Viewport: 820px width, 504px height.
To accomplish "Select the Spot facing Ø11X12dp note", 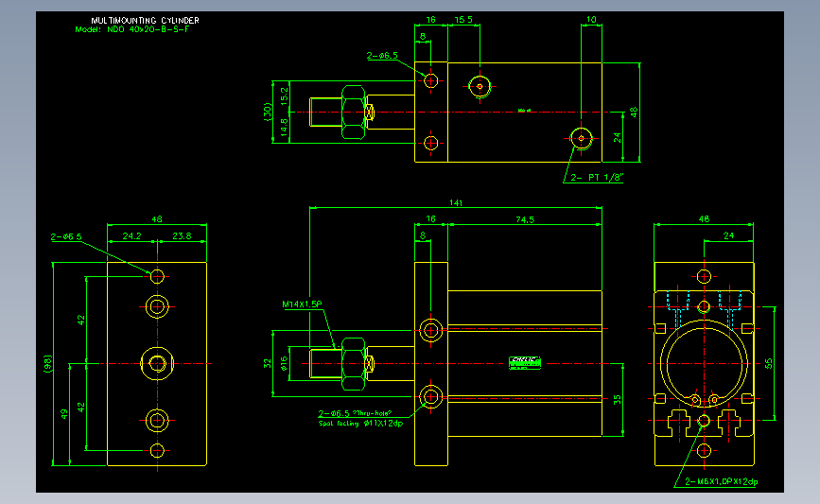I will tap(360, 424).
